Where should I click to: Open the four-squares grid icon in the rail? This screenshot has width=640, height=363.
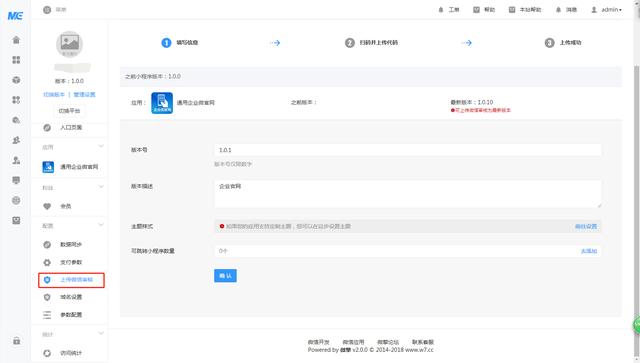[x=16, y=60]
